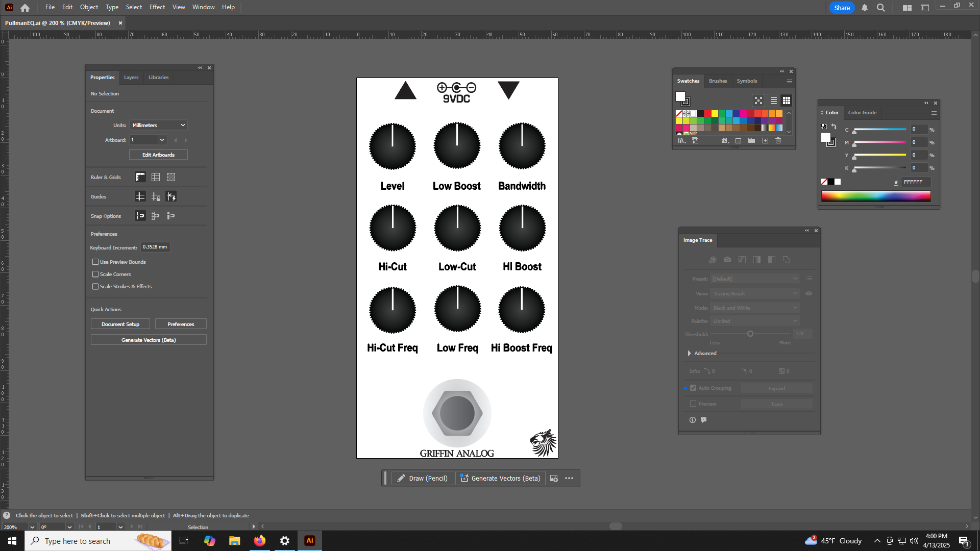Click the color spectrum bar in Color panel
Screen dimensions: 980x551
pyautogui.click(x=875, y=196)
